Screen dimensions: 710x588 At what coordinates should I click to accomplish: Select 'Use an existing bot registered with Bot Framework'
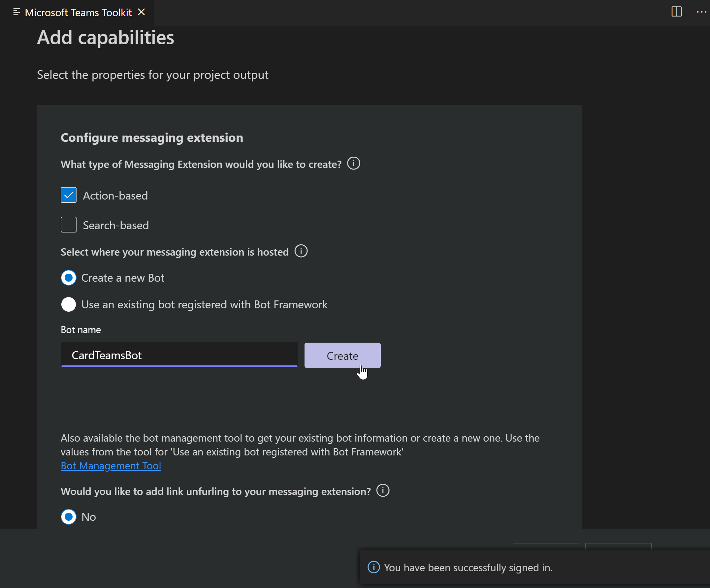(x=68, y=304)
